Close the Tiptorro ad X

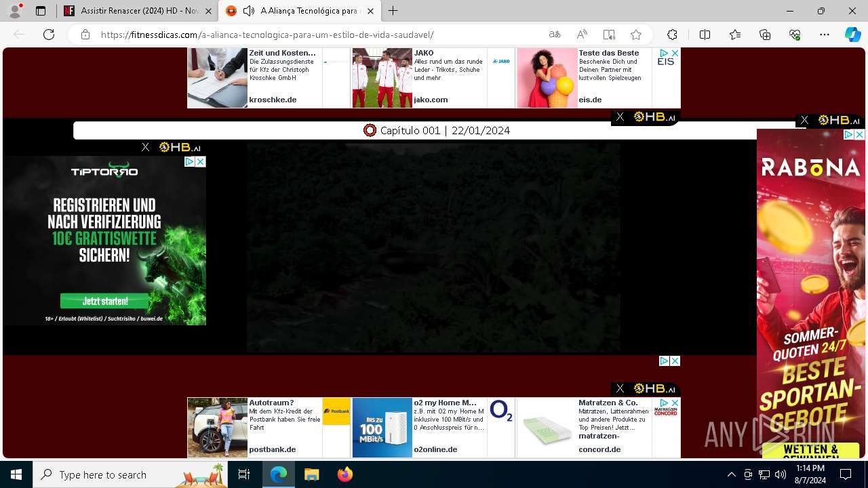[x=200, y=162]
